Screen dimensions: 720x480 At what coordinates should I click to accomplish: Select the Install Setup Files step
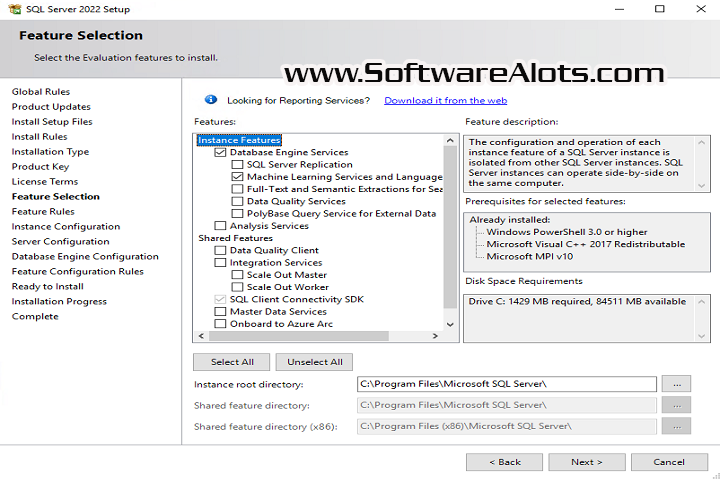click(x=52, y=122)
